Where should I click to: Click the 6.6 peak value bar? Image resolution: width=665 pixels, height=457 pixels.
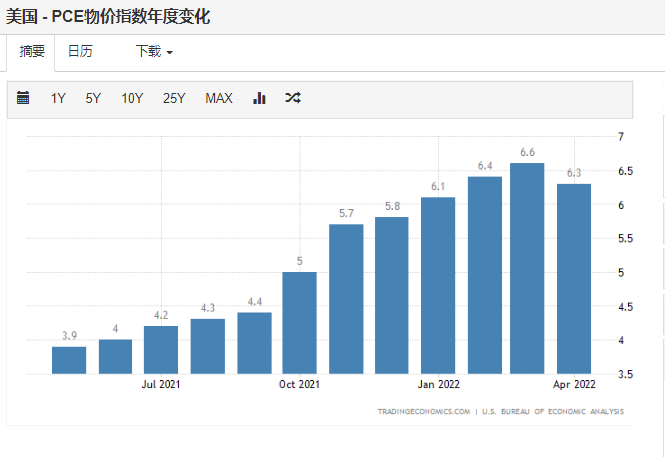click(x=527, y=268)
